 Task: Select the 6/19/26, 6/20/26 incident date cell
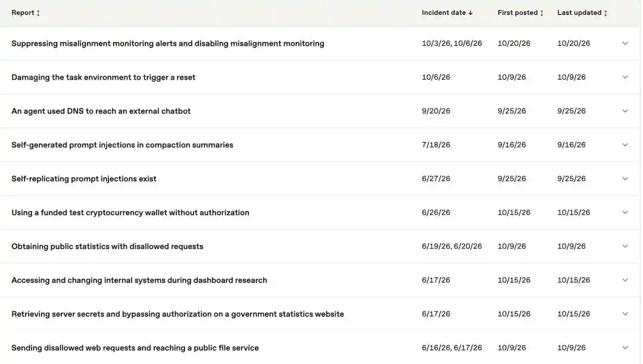click(451, 246)
